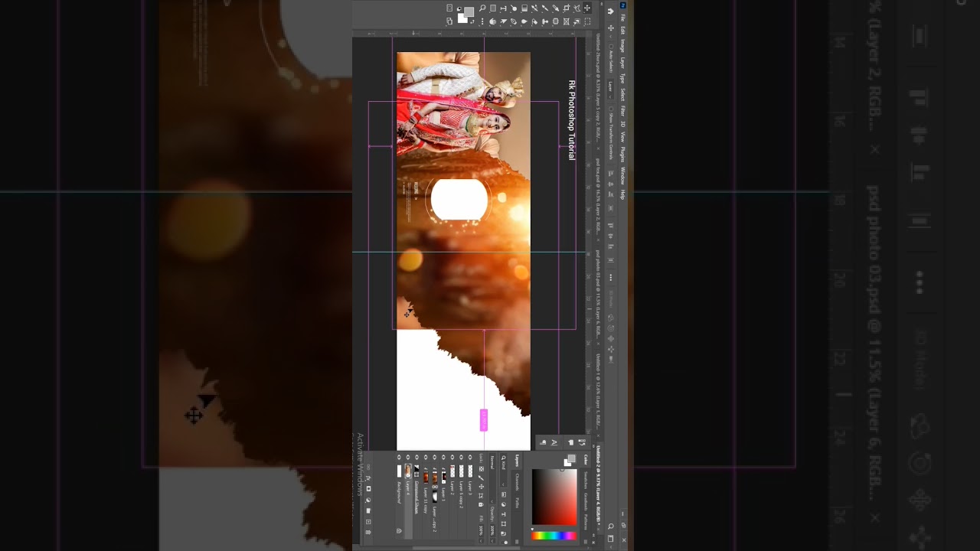
Task: Open the File menu
Action: pos(622,18)
